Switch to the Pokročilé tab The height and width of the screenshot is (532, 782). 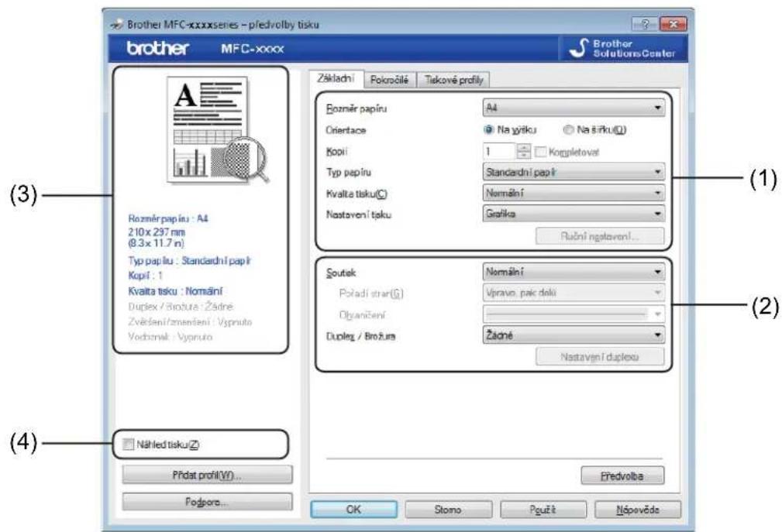point(390,80)
